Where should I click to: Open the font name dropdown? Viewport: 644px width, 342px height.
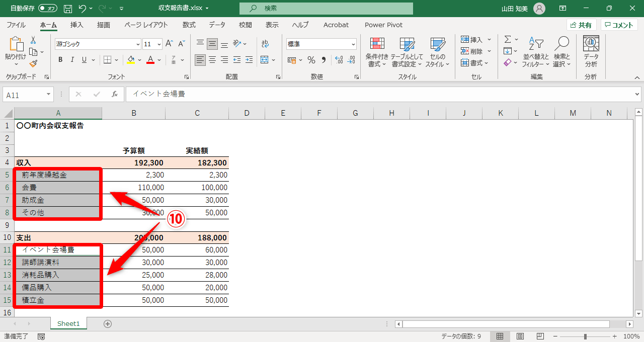tap(137, 44)
